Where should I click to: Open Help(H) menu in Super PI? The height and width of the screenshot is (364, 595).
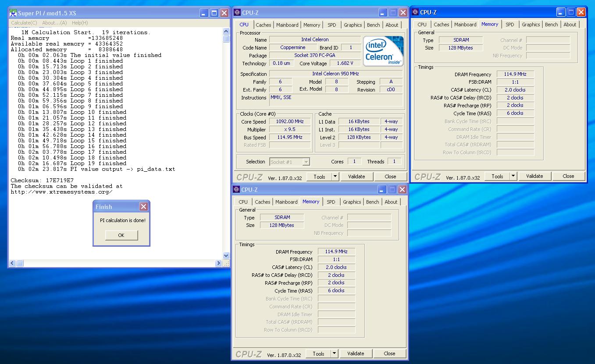(x=80, y=23)
